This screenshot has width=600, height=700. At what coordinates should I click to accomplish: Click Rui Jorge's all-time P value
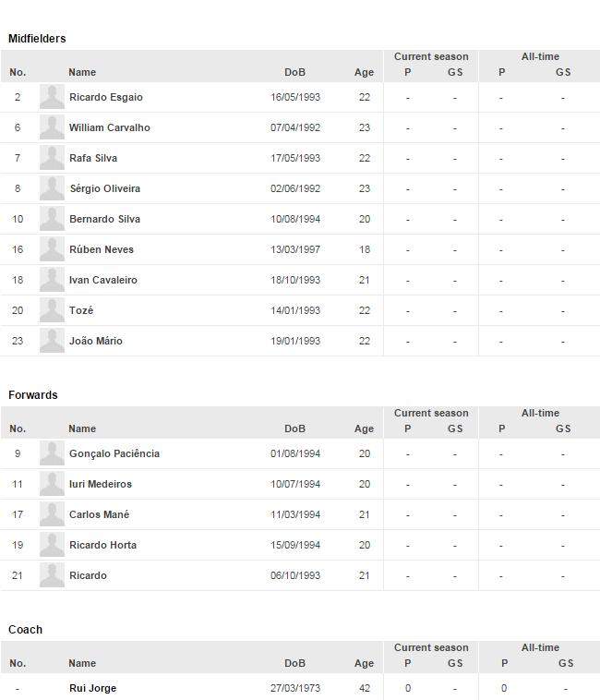coord(504,688)
